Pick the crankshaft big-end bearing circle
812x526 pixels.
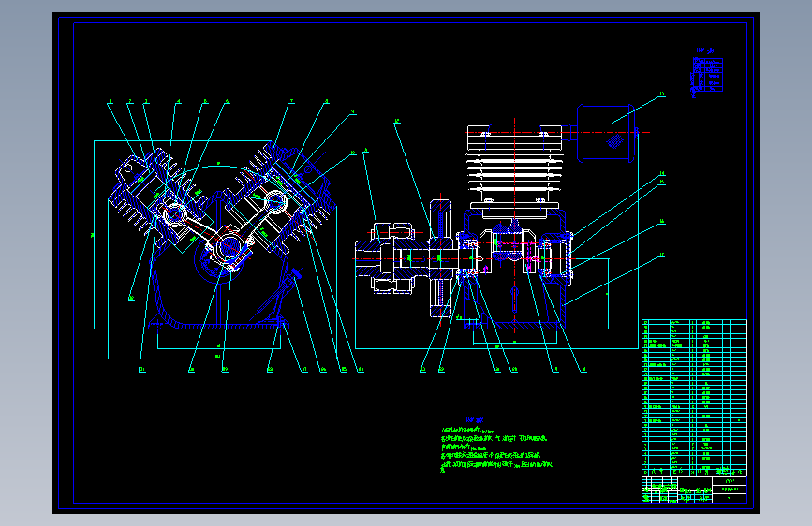pos(229,247)
